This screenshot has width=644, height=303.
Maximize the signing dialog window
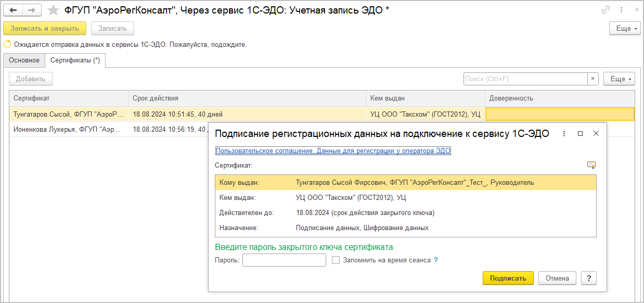(580, 134)
